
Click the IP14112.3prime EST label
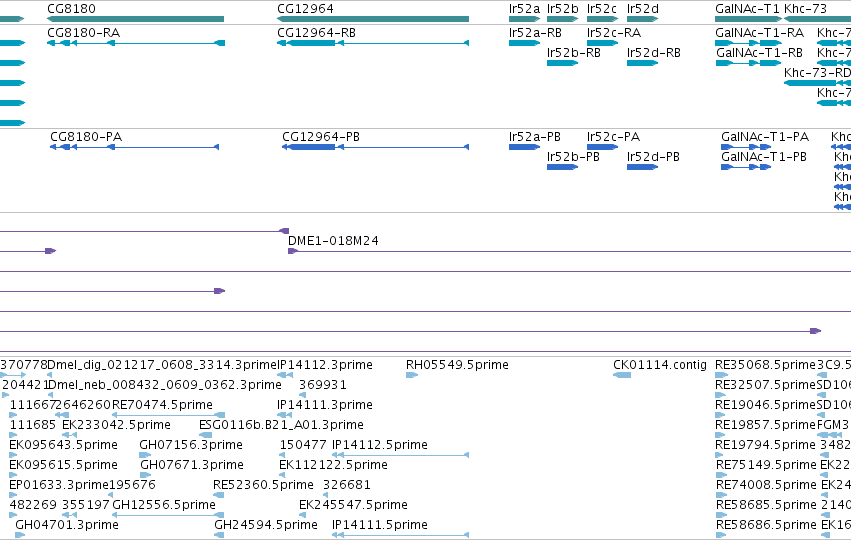325,365
